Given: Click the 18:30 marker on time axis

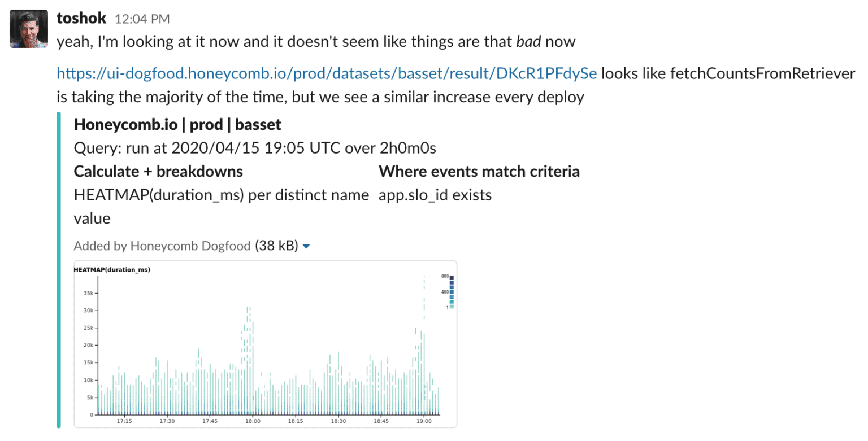Looking at the screenshot, I should pos(338,421).
